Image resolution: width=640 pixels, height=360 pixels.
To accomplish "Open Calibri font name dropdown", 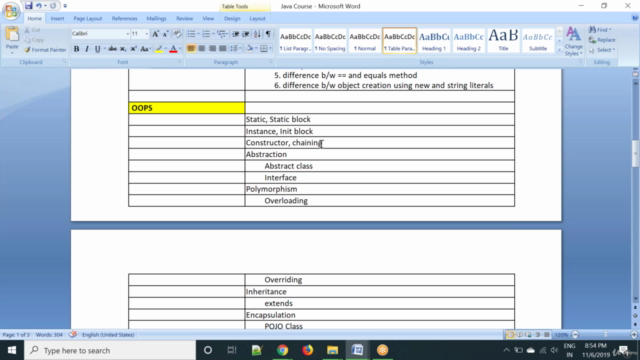I will pos(127,34).
